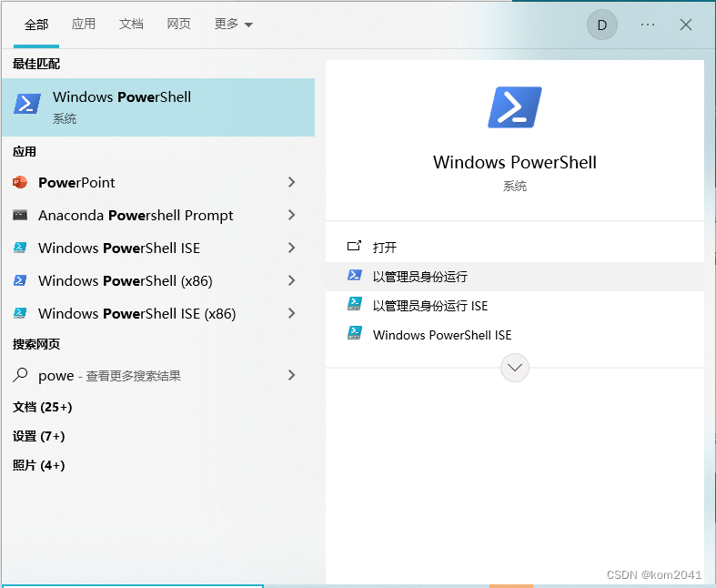
Task: Open the 更多 dropdown filter
Action: pos(233,24)
